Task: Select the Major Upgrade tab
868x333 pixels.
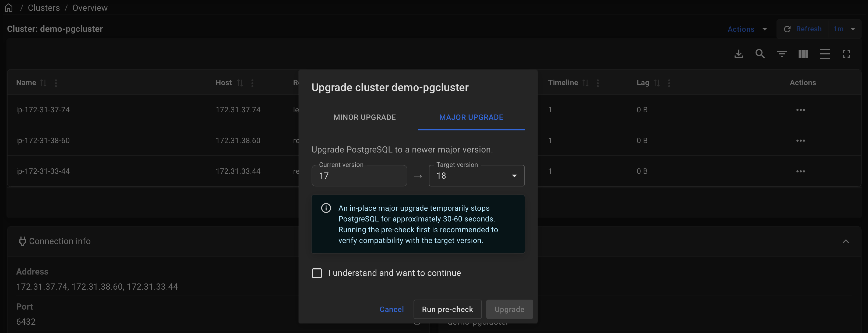Action: point(471,117)
